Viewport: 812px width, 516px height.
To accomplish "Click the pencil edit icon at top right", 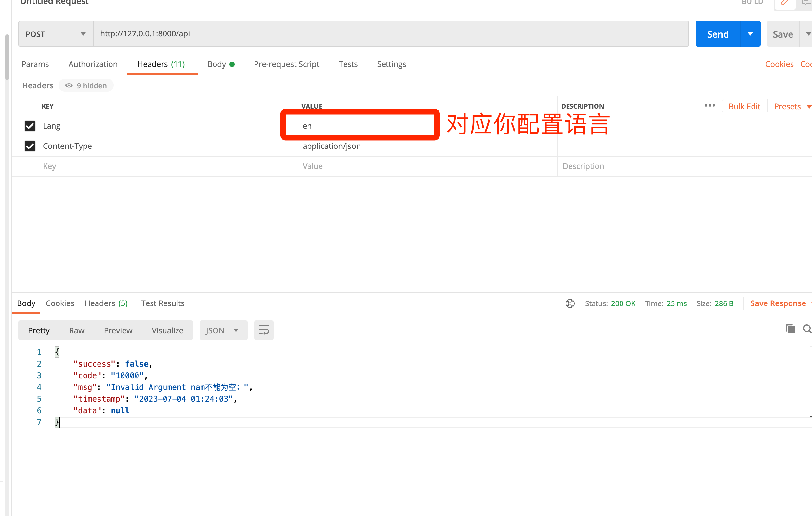I will point(785,3).
